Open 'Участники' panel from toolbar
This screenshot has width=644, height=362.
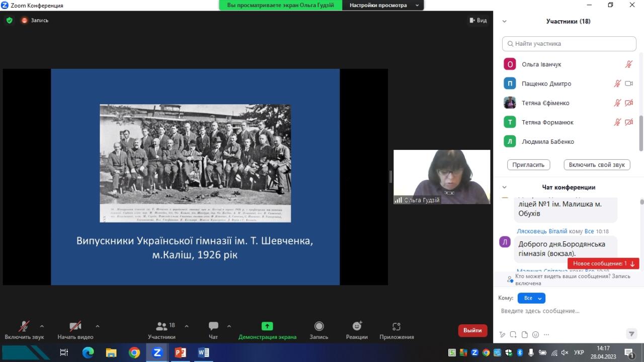(162, 330)
